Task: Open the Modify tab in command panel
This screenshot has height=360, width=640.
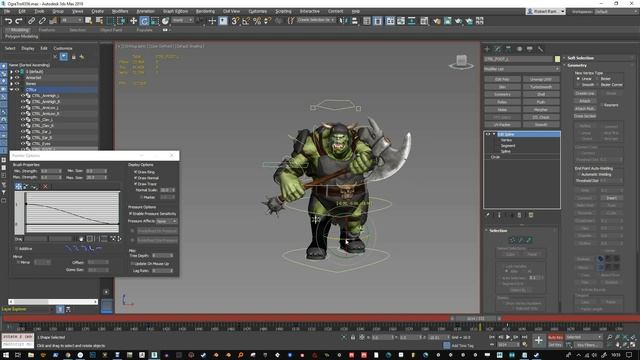Action: tap(498, 49)
